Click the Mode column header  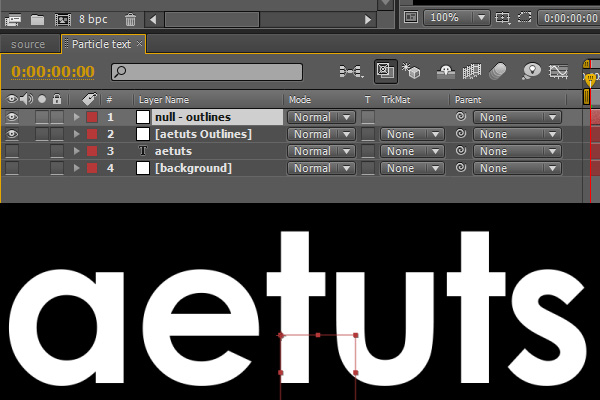tap(300, 100)
